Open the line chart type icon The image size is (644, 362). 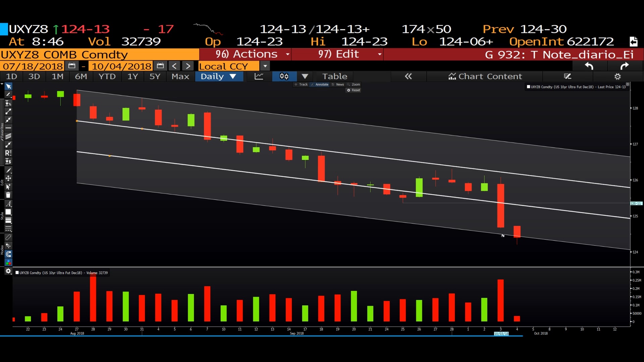point(259,76)
